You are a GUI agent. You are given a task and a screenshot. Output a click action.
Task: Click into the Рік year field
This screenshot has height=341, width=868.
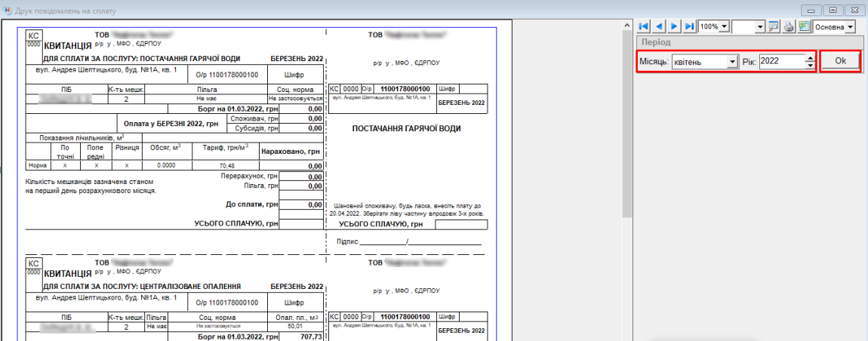[781, 62]
